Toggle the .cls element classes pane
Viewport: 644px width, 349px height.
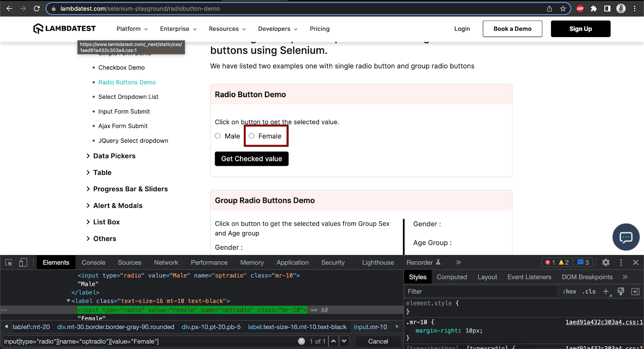coord(589,291)
